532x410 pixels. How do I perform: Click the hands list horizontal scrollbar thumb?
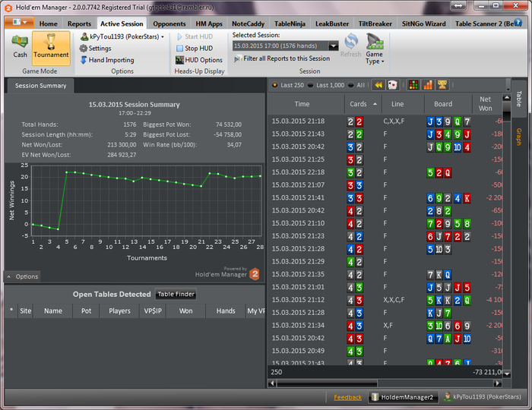[x=327, y=383]
